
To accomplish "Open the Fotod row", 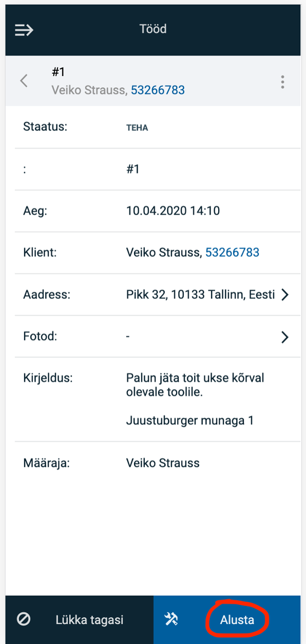I will (153, 337).
